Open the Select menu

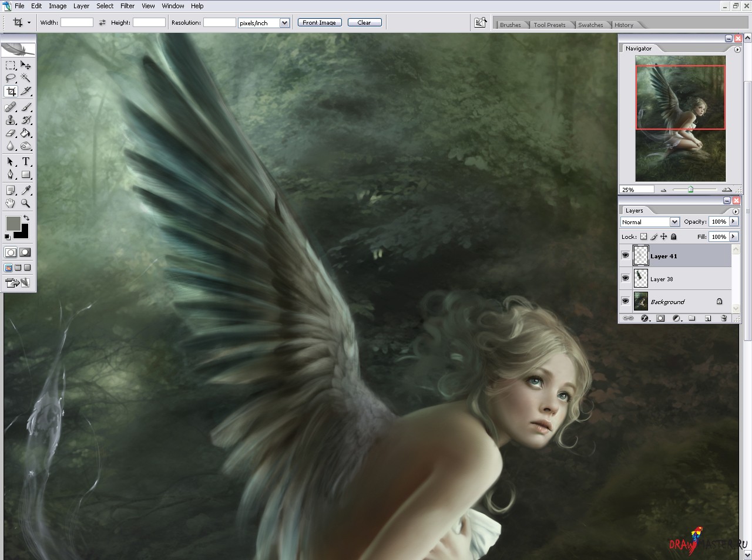(x=105, y=6)
